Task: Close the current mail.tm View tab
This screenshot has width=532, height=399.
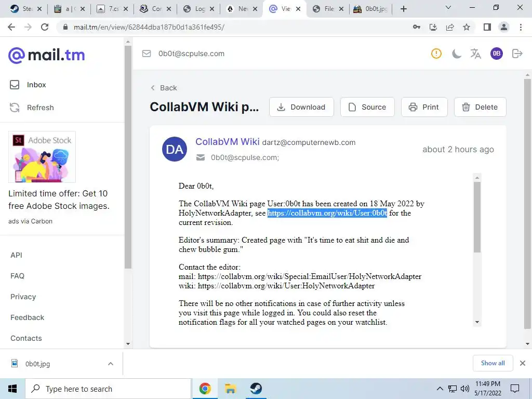Action: pos(298,9)
